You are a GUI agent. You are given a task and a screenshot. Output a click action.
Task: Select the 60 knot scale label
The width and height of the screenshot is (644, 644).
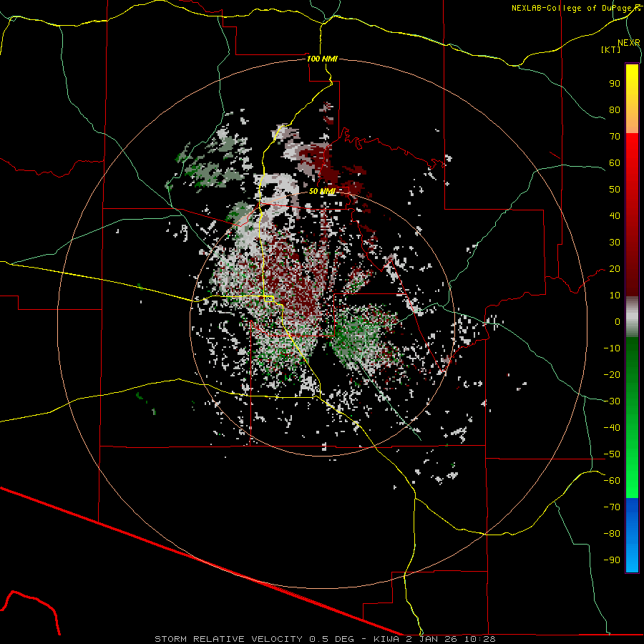click(x=615, y=163)
